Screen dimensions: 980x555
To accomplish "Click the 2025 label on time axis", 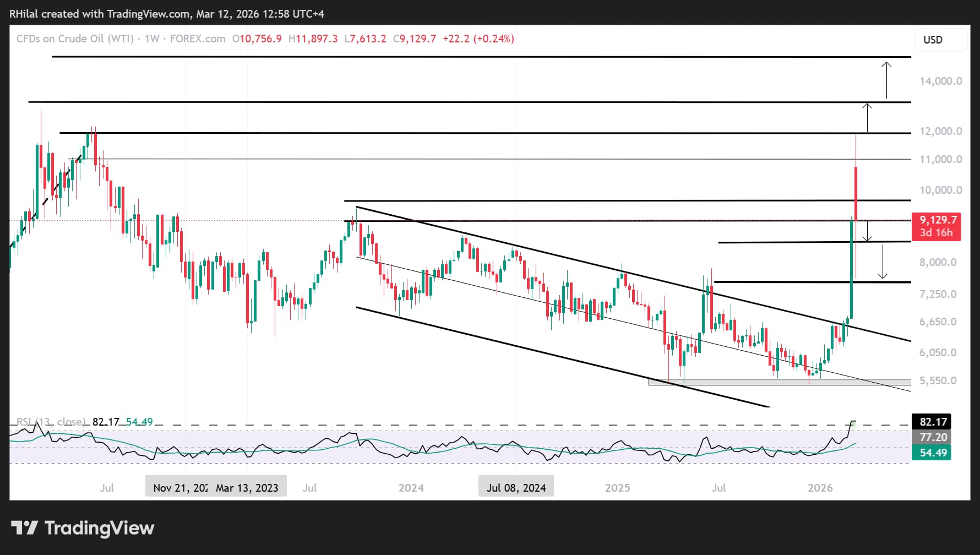I will point(617,488).
